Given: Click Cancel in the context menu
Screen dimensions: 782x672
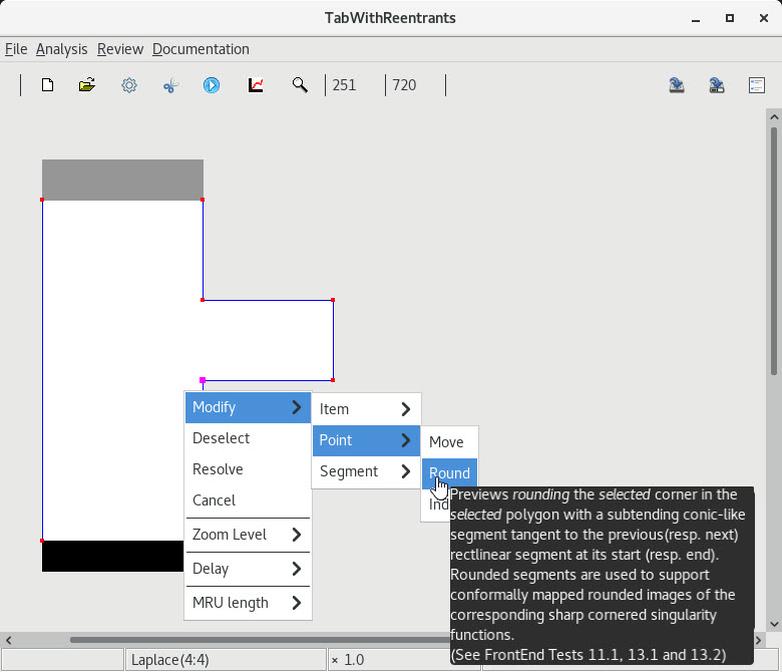Looking at the screenshot, I should pos(214,500).
